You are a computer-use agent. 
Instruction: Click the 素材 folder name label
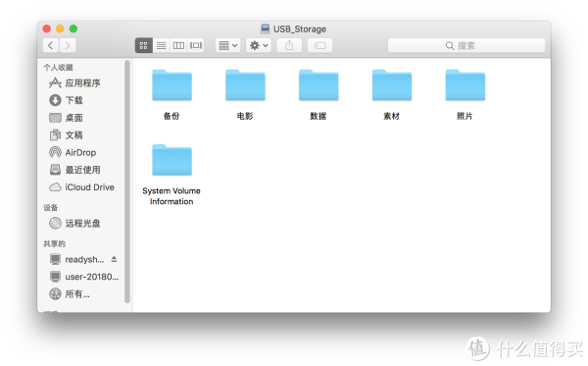click(392, 116)
